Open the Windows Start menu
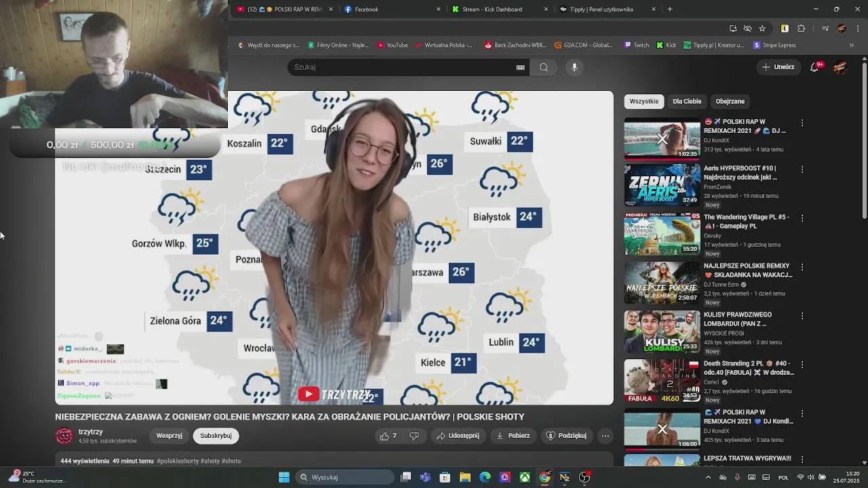The width and height of the screenshot is (868, 488). point(284,477)
